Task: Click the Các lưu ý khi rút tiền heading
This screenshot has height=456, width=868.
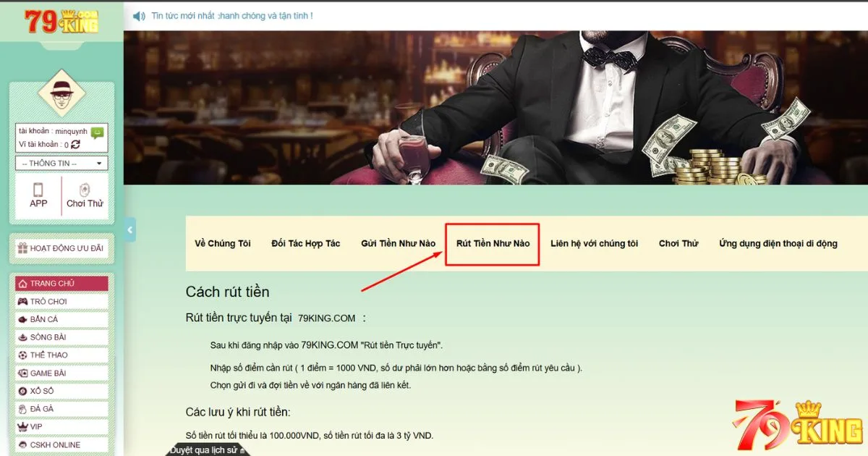Action: 238,413
